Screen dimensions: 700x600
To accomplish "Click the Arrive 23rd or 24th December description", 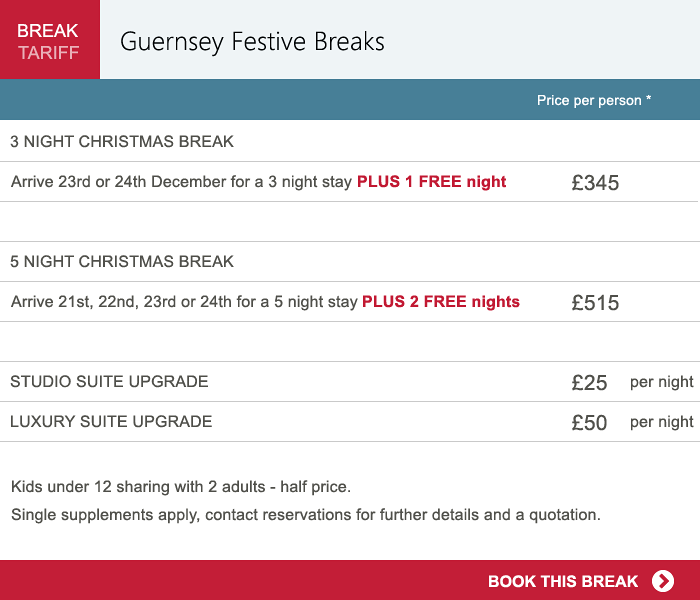I will point(182,182).
